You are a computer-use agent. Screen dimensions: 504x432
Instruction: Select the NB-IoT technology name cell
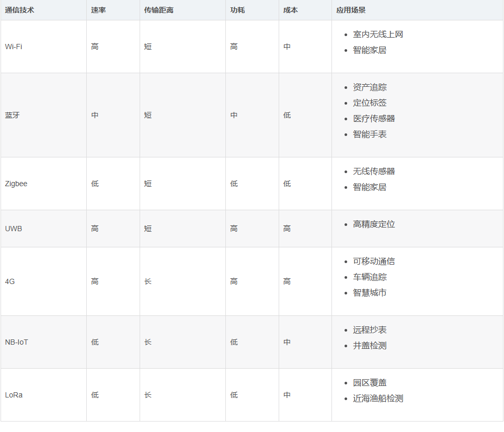17,342
